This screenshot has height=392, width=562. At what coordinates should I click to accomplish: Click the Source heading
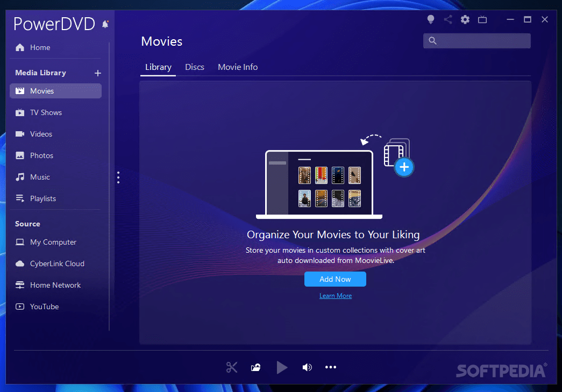pos(27,224)
